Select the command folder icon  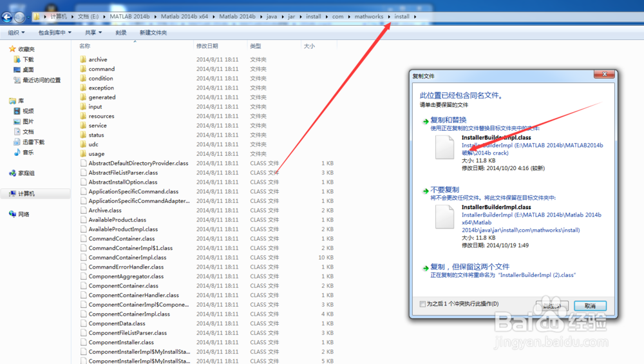click(x=83, y=68)
